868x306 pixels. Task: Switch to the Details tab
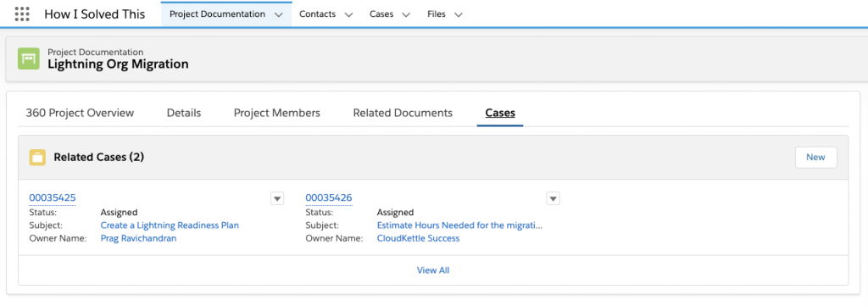(184, 113)
